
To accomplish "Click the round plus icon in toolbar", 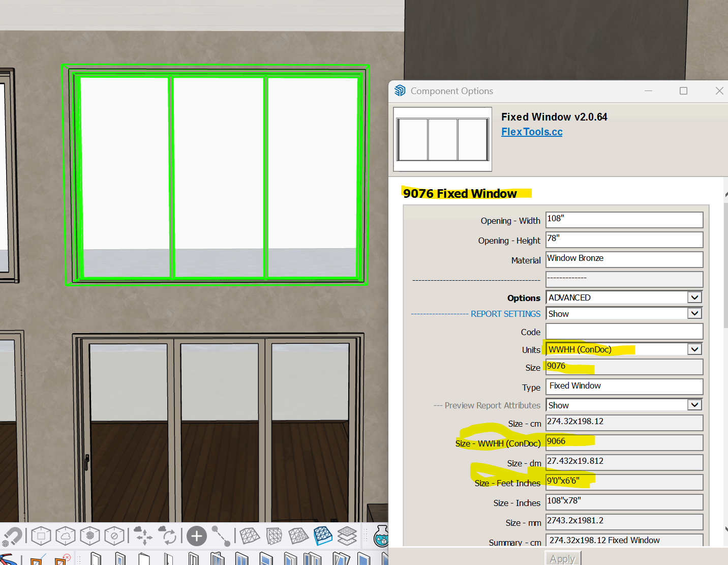I will (196, 536).
